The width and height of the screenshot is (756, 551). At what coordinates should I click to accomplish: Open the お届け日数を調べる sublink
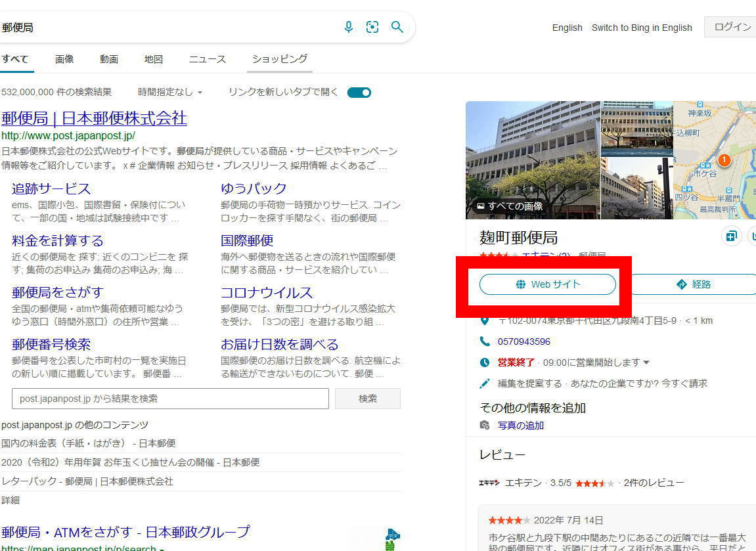click(280, 344)
